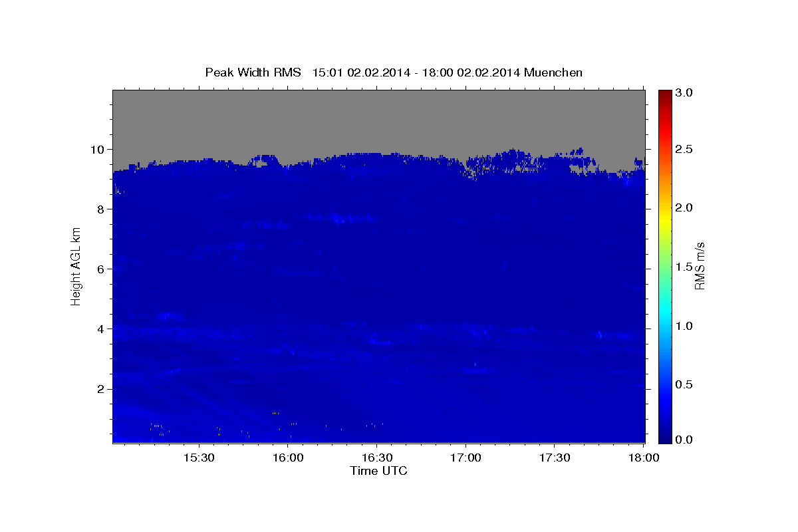Click the 15:30 time tick label
The width and height of the screenshot is (798, 532).
click(x=198, y=458)
